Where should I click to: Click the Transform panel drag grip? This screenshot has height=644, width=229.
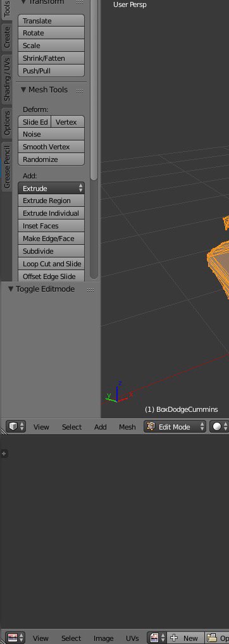click(80, 2)
